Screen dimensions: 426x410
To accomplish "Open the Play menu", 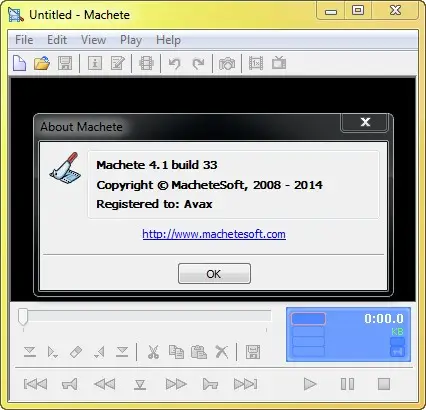I will (x=131, y=40).
